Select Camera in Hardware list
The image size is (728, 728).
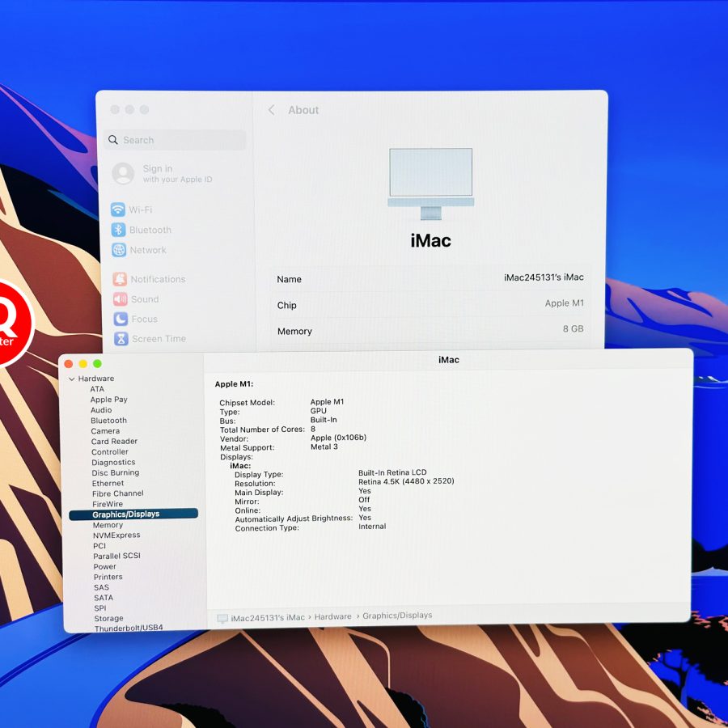click(105, 431)
